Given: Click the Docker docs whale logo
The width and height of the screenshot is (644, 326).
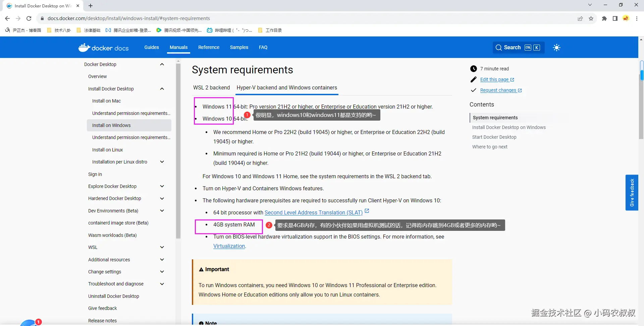Looking at the screenshot, I should pos(103,48).
